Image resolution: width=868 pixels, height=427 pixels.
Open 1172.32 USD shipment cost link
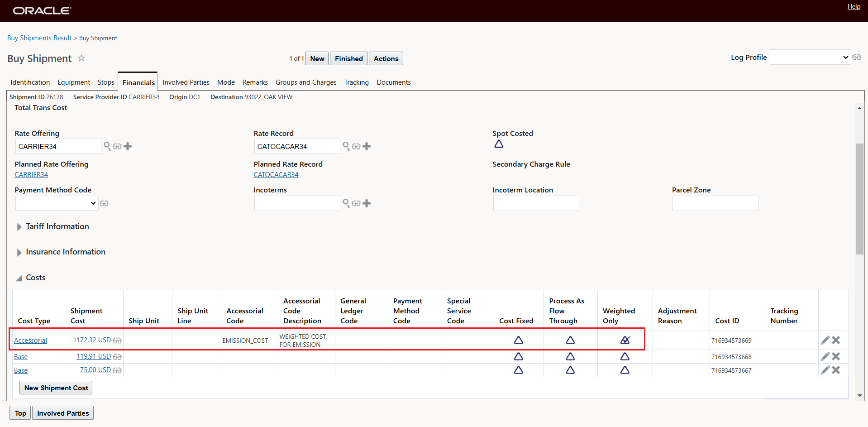pyautogui.click(x=92, y=340)
